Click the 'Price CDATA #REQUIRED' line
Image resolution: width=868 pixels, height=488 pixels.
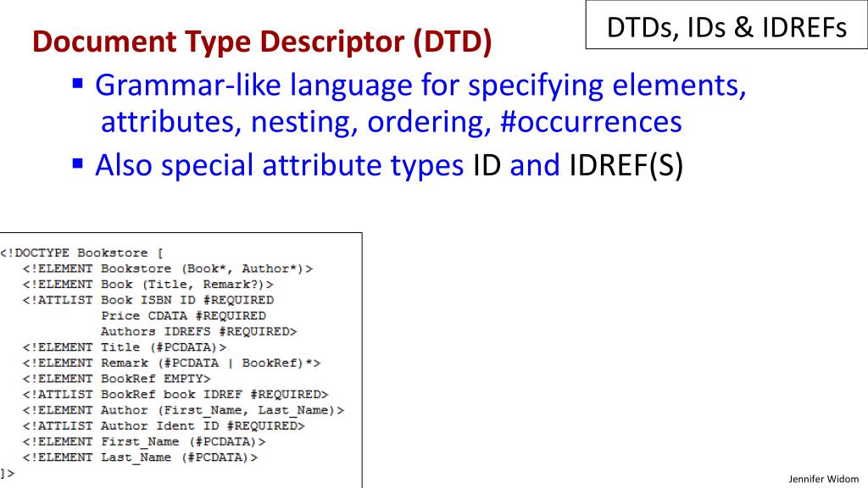coord(184,315)
